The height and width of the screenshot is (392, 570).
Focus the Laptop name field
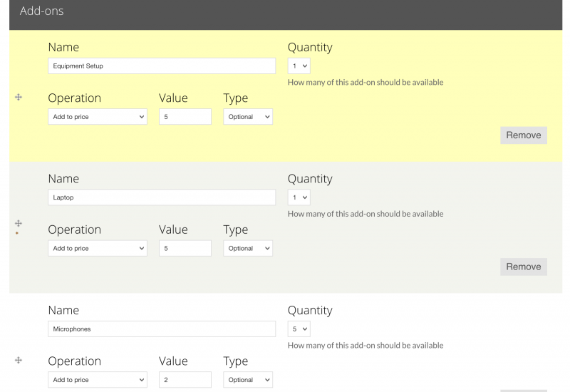[x=162, y=197]
